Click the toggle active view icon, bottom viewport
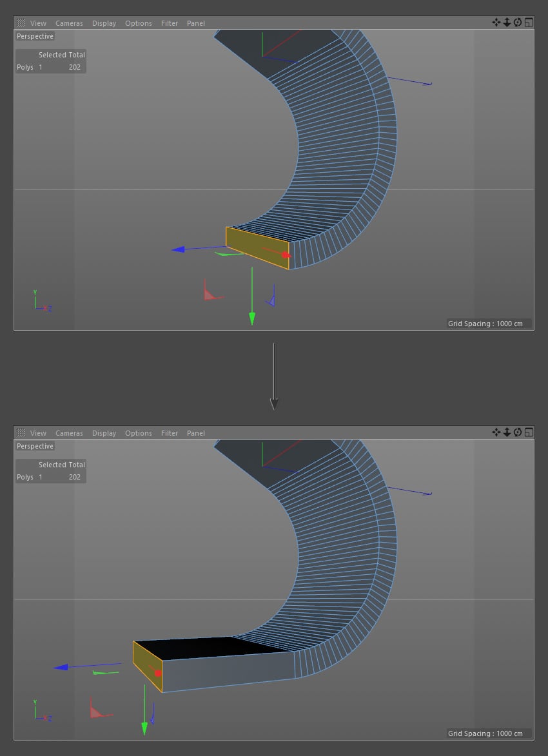The width and height of the screenshot is (548, 756). 529,432
